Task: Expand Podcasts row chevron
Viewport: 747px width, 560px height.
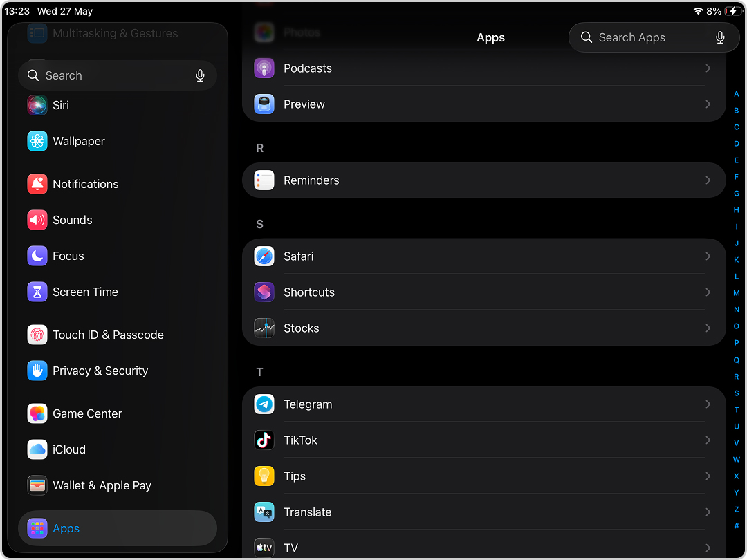Action: pyautogui.click(x=708, y=68)
